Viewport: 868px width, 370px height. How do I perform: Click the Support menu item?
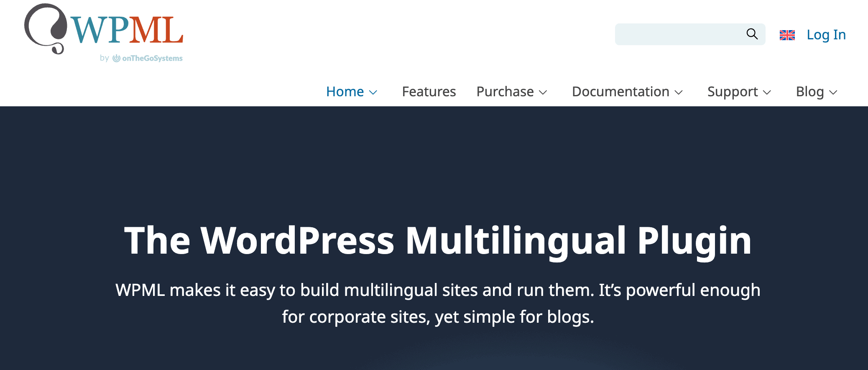tap(732, 92)
